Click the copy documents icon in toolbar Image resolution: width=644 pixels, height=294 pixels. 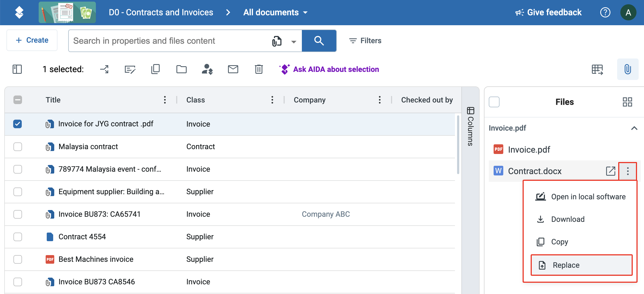(x=155, y=69)
